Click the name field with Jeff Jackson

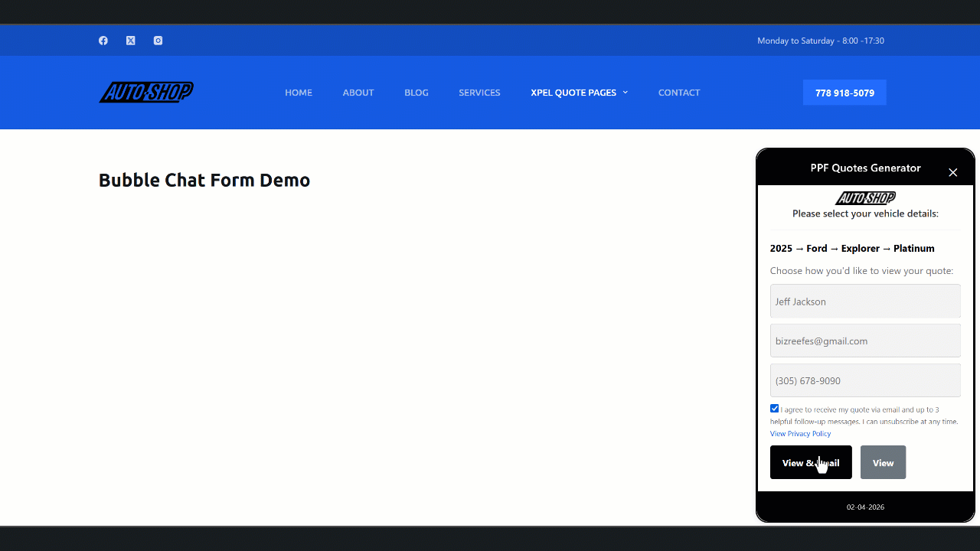pyautogui.click(x=865, y=302)
